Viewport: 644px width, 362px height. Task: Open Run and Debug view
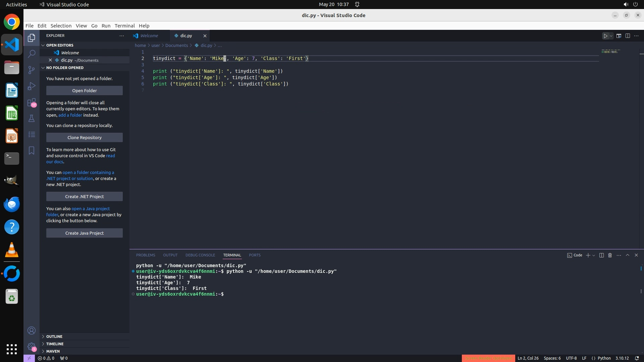click(32, 86)
